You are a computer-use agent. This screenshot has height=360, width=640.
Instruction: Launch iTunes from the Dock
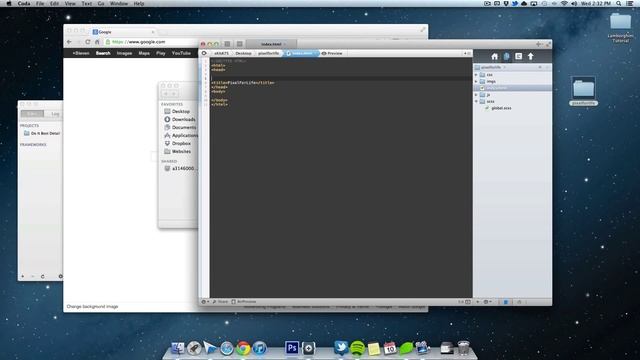click(x=260, y=348)
